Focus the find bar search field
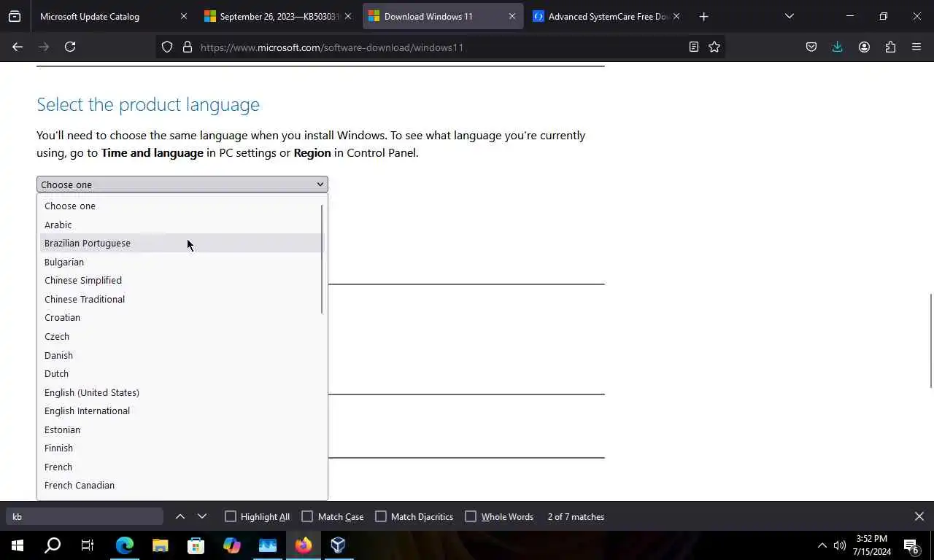The width and height of the screenshot is (934, 560). point(85,516)
